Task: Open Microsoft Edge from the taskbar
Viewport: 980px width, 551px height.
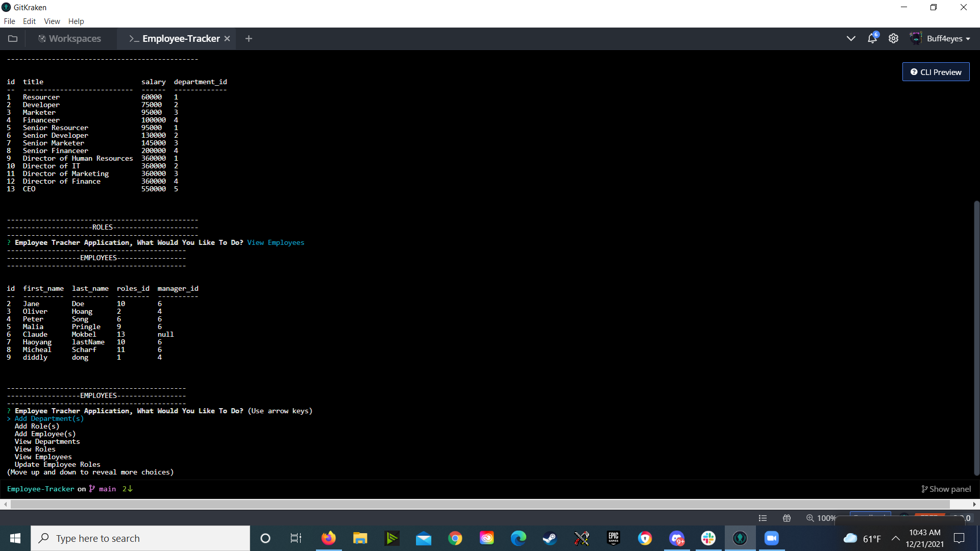Action: [519, 538]
